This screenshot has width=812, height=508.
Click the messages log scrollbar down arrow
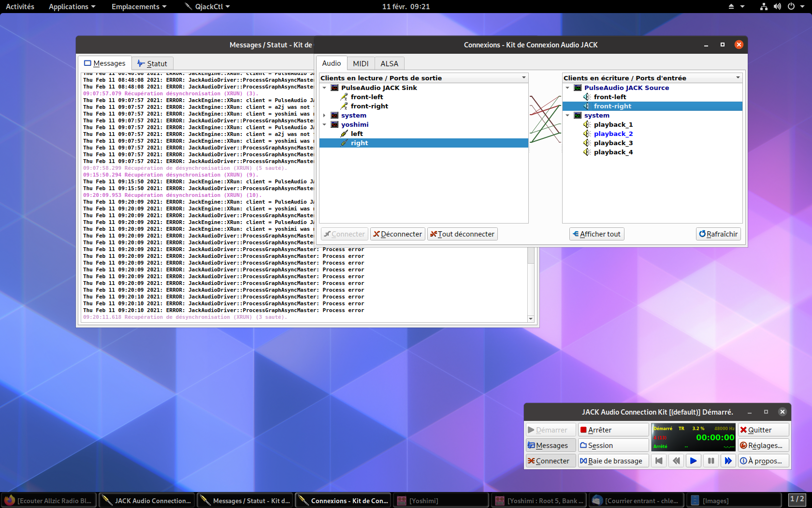pyautogui.click(x=531, y=318)
